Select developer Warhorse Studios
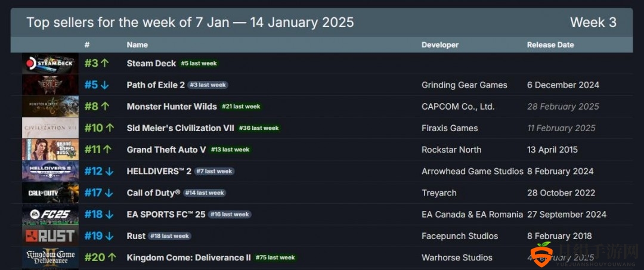Viewport: 644px width, 270px height. (457, 257)
